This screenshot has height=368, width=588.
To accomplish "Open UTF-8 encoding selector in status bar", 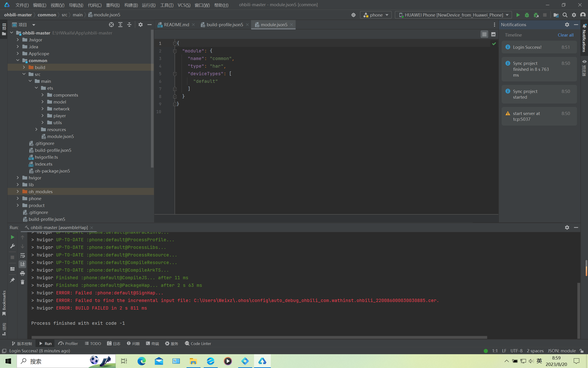I will pyautogui.click(x=516, y=351).
